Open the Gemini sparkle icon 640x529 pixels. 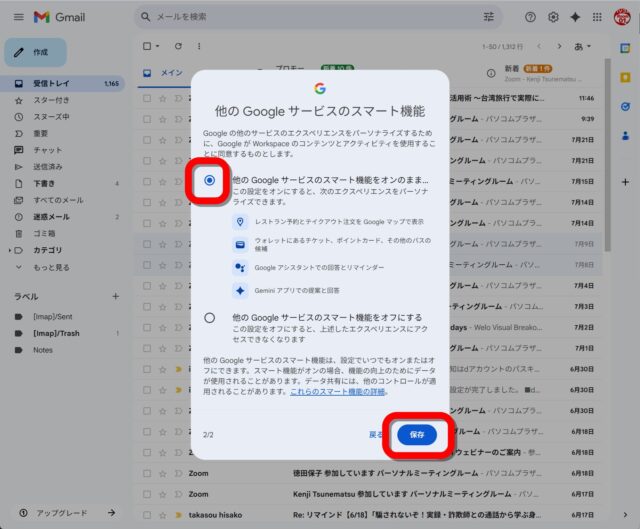click(x=575, y=17)
